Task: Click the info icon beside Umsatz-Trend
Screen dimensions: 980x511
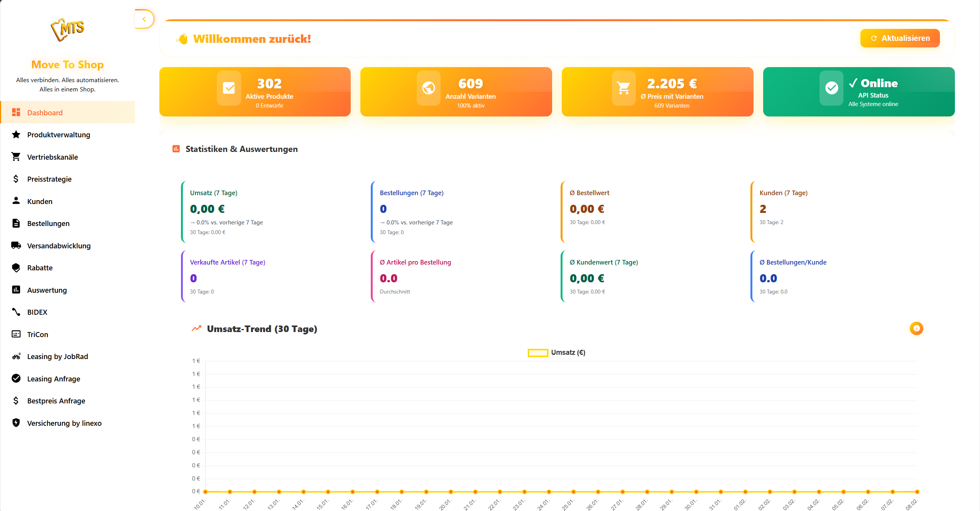Action: click(x=916, y=328)
